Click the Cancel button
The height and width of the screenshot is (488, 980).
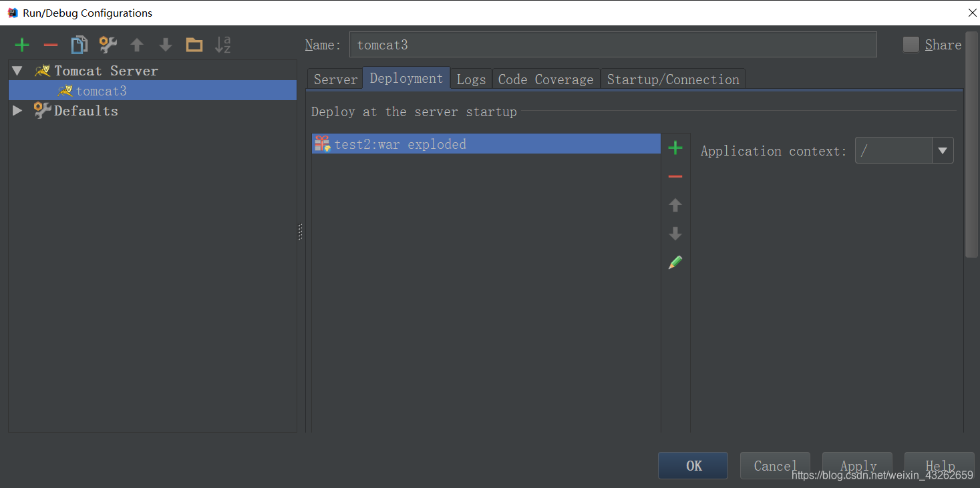(775, 465)
